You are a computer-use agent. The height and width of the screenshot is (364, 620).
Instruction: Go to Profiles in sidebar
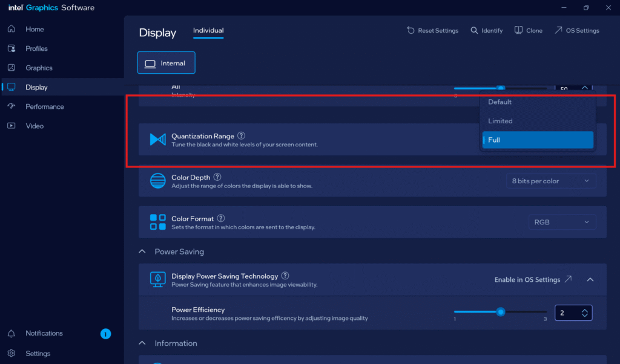tap(37, 48)
